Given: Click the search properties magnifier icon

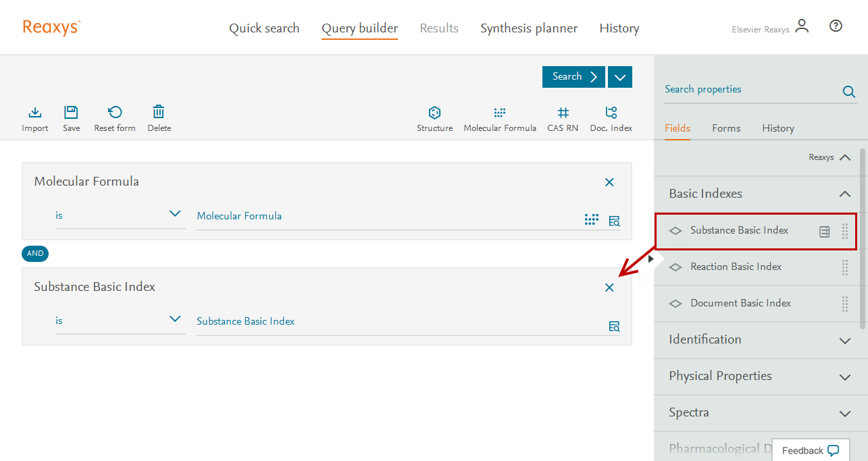Looking at the screenshot, I should tap(848, 92).
